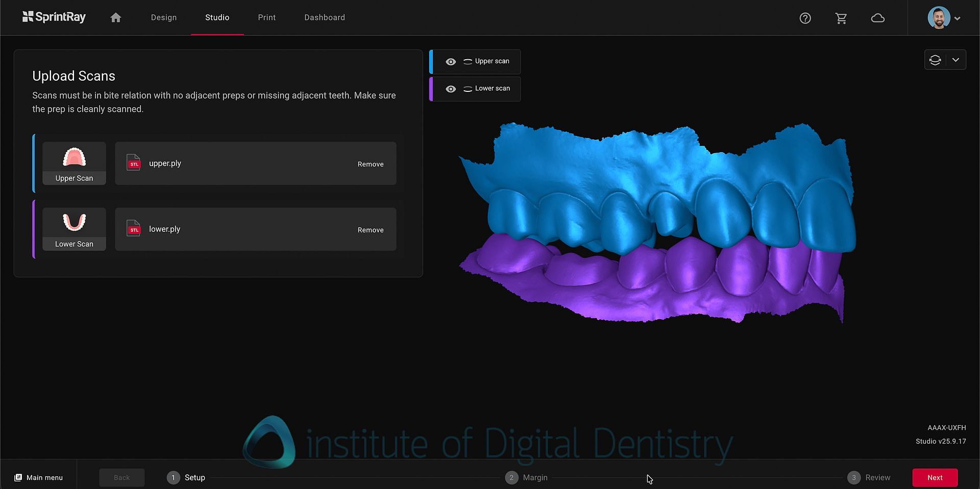Image resolution: width=980 pixels, height=489 pixels.
Task: Remove the upper.ply file
Action: coord(371,164)
